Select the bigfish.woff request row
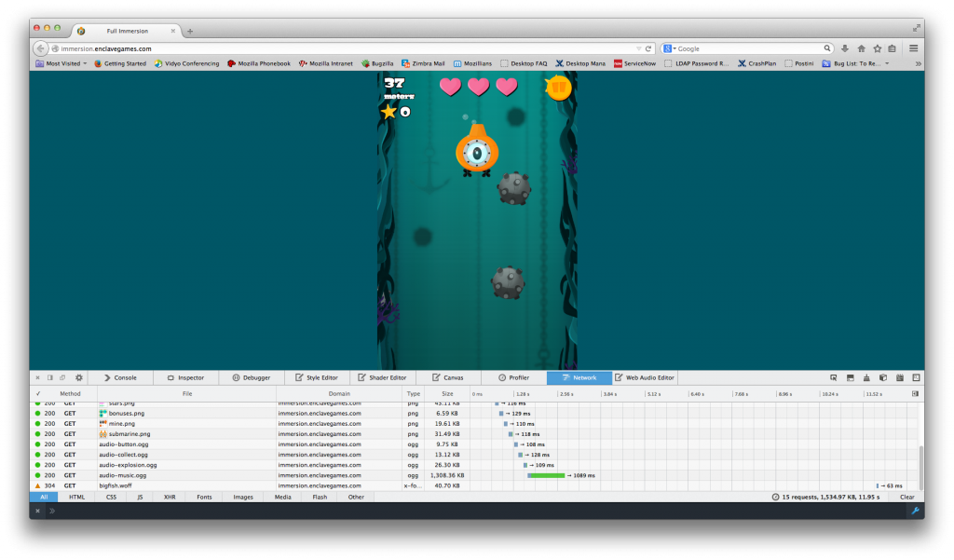954x560 pixels. pyautogui.click(x=474, y=485)
